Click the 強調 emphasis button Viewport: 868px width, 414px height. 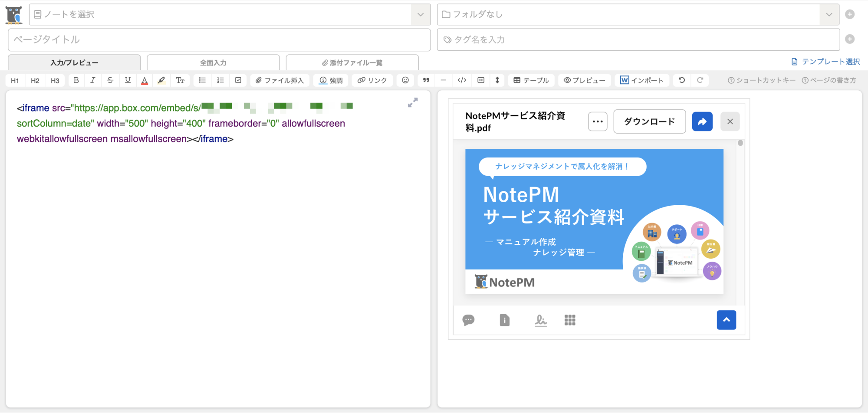click(331, 81)
